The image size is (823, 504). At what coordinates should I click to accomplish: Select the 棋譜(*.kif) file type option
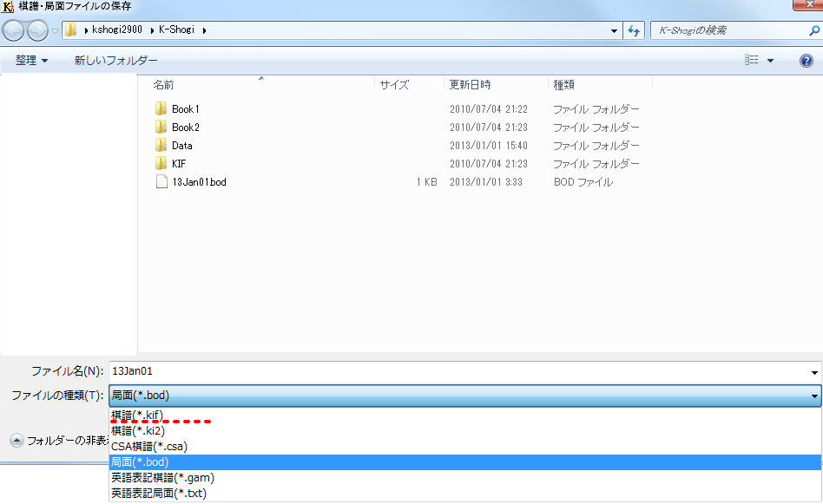136,416
